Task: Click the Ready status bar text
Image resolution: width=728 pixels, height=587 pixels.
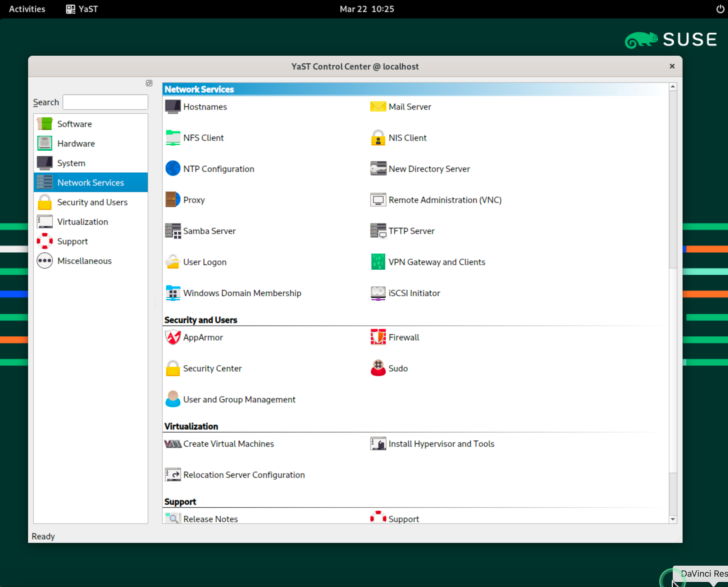Action: [x=43, y=536]
